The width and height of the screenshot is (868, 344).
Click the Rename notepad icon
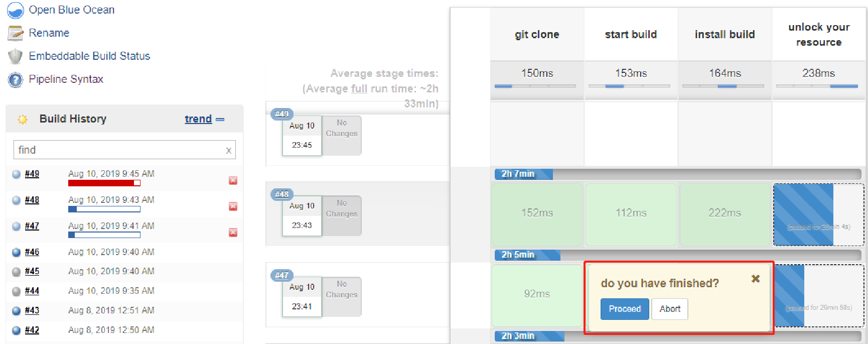point(15,33)
